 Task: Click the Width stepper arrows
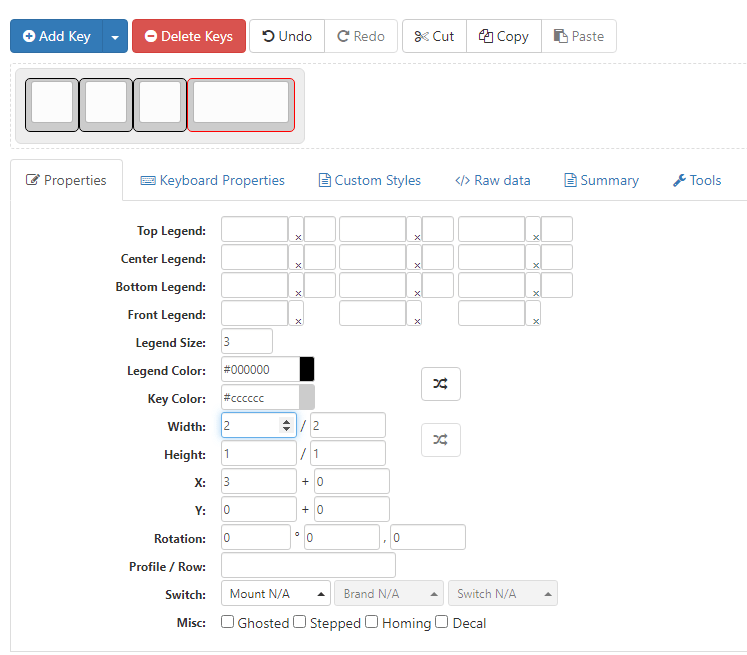286,425
